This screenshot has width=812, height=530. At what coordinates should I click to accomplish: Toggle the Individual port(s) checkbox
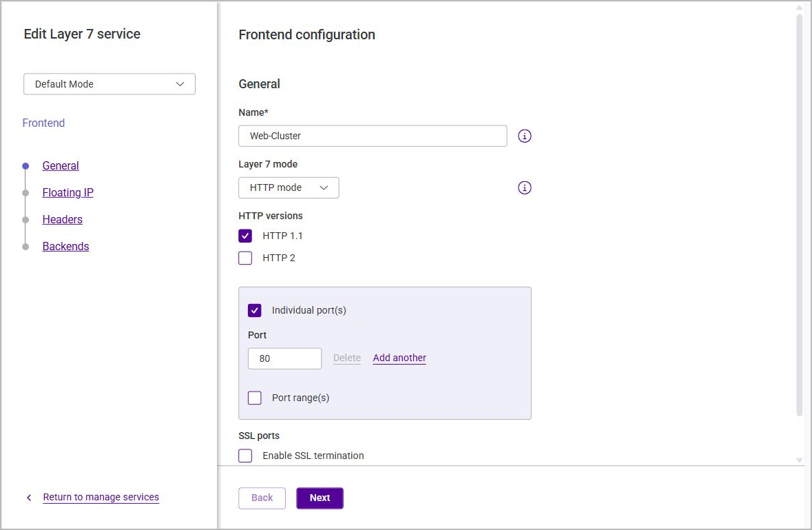[254, 310]
